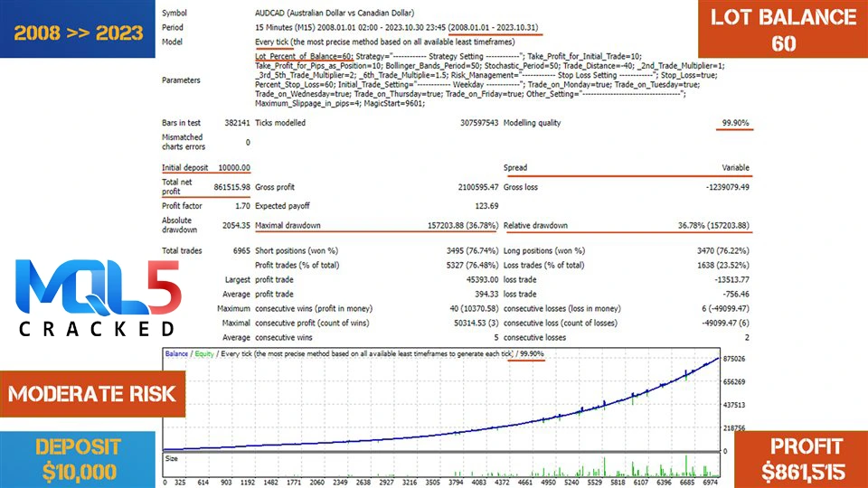The height and width of the screenshot is (488, 868).
Task: Click the Average profit trade value 394.33
Action: pos(486,294)
